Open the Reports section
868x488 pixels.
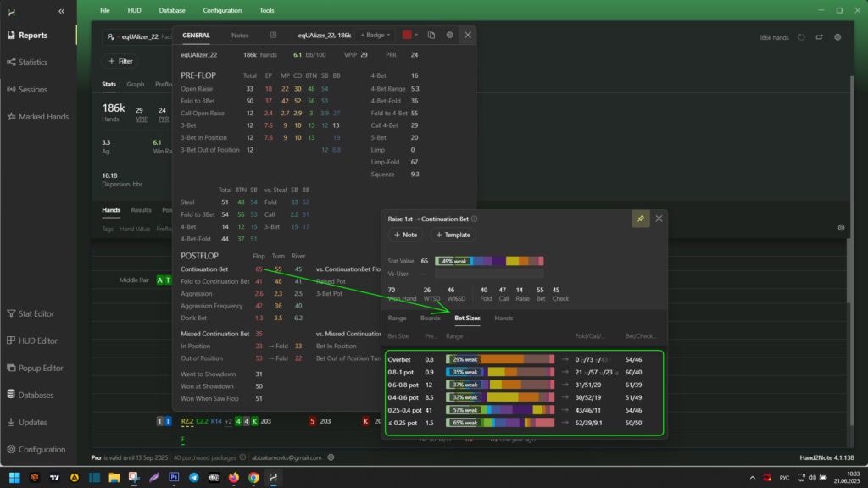point(28,35)
